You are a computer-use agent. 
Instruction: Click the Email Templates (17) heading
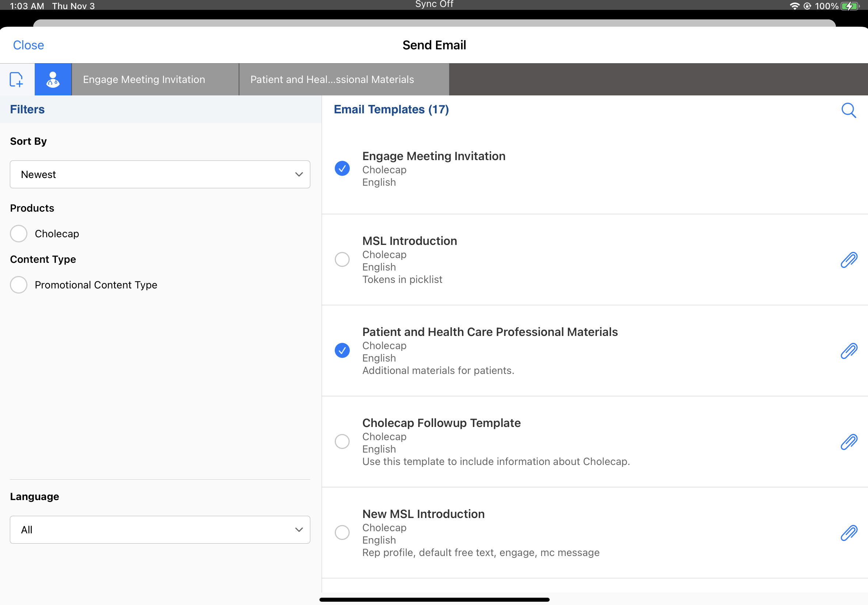pos(391,109)
